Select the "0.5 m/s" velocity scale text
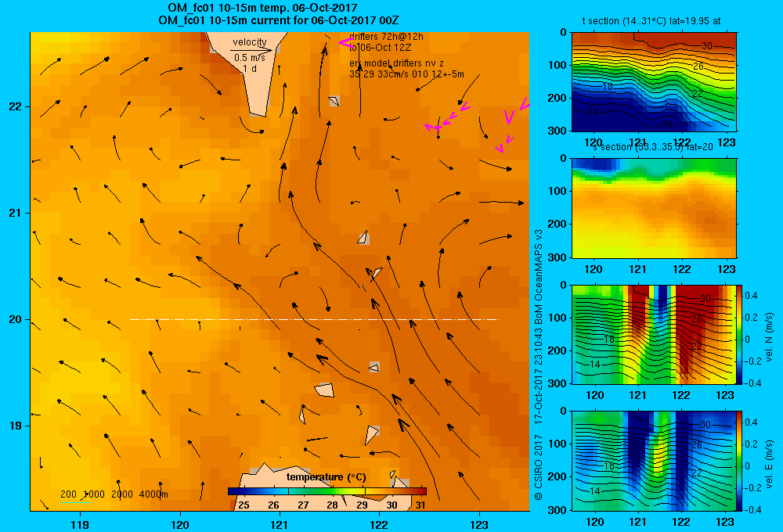783x532 pixels. [x=250, y=58]
